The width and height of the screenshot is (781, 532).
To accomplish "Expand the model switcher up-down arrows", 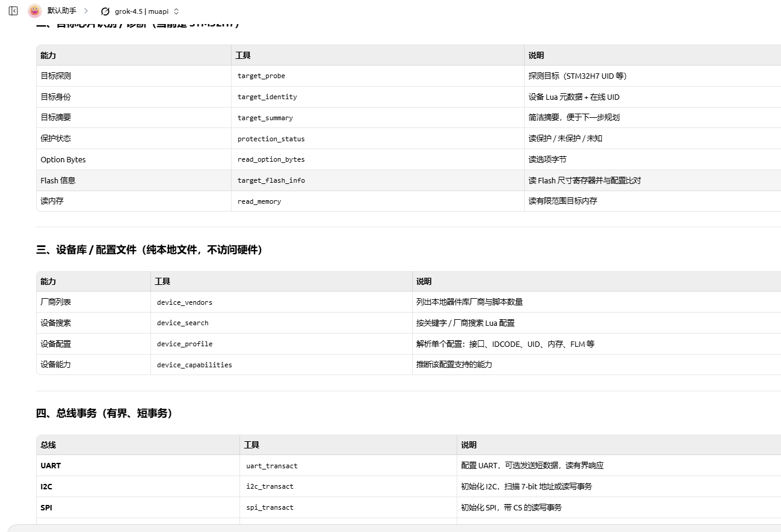I will tap(176, 11).
